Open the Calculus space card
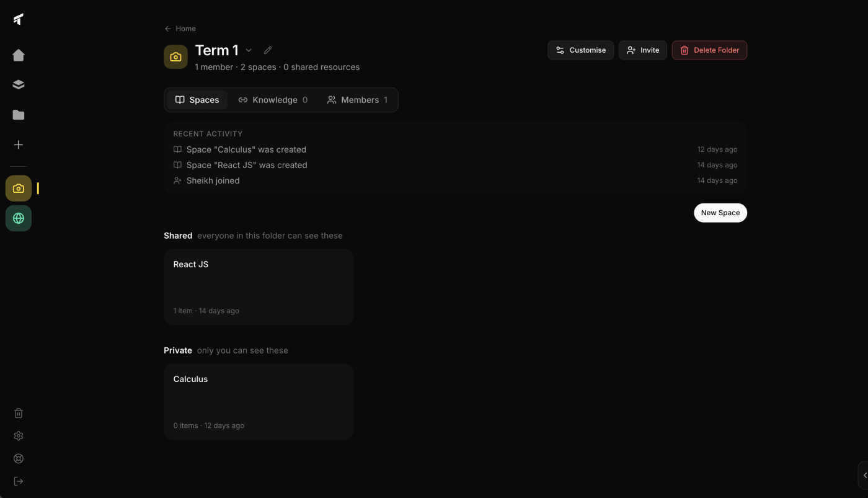This screenshot has width=868, height=498. [259, 402]
